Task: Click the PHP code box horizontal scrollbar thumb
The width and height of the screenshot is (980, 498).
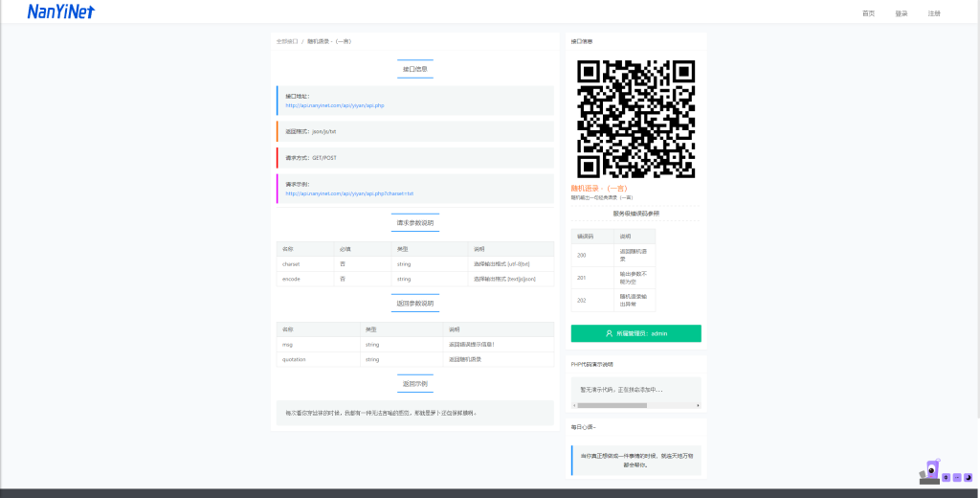Action: pyautogui.click(x=612, y=405)
